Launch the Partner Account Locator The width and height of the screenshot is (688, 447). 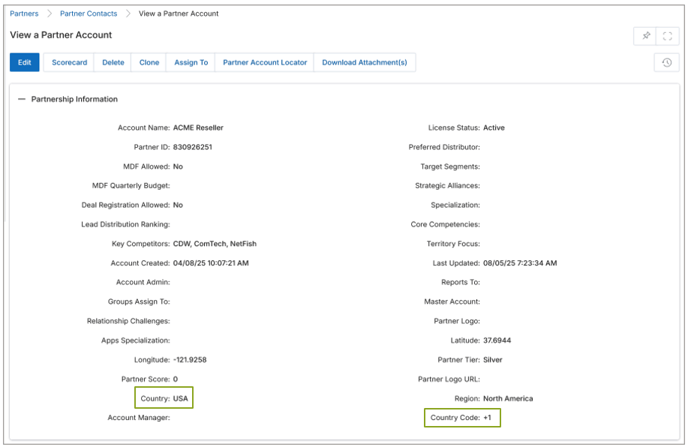pyautogui.click(x=265, y=62)
